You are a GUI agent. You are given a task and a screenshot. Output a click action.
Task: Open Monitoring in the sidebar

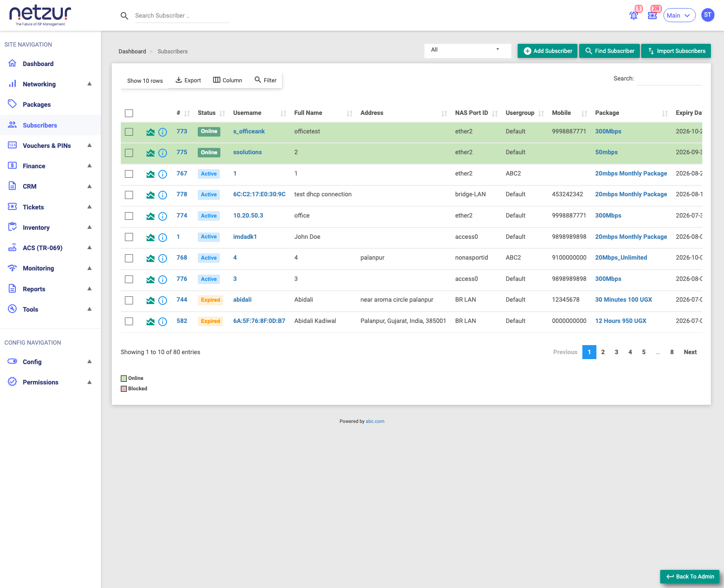50,268
